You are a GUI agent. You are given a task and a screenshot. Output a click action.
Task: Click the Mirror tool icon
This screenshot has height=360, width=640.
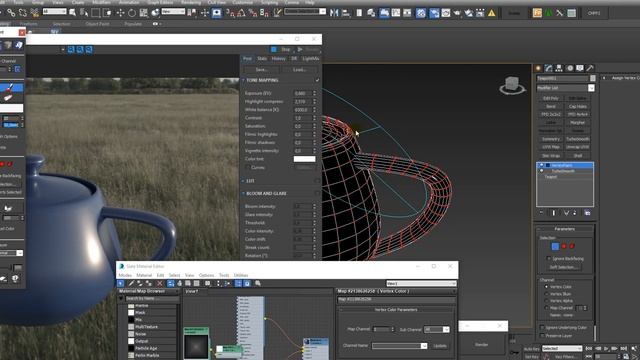click(334, 13)
